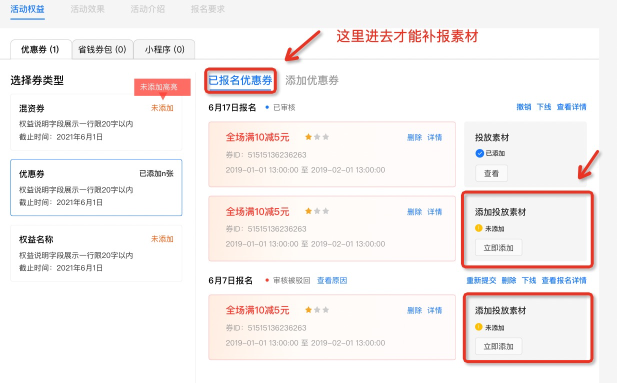Click 重新提交 link for 6月7日报名
This screenshot has width=617, height=383.
point(481,280)
